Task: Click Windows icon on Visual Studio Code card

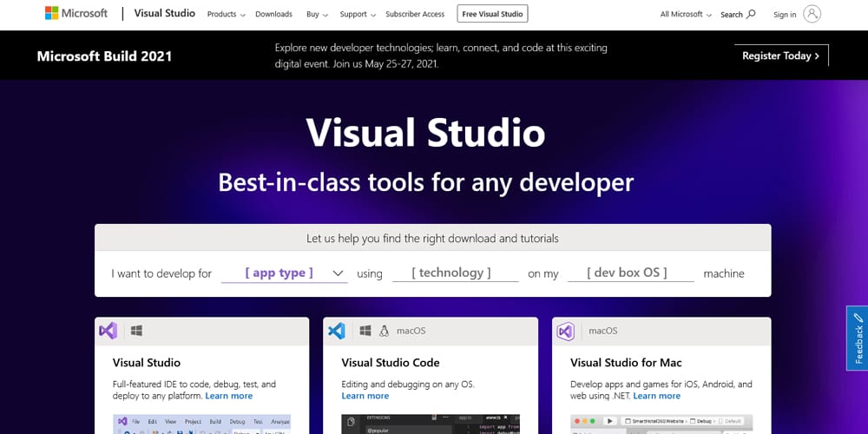Action: [365, 331]
